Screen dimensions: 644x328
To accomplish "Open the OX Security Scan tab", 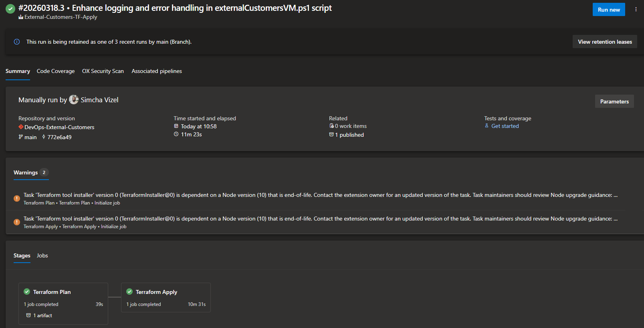I will pos(103,71).
